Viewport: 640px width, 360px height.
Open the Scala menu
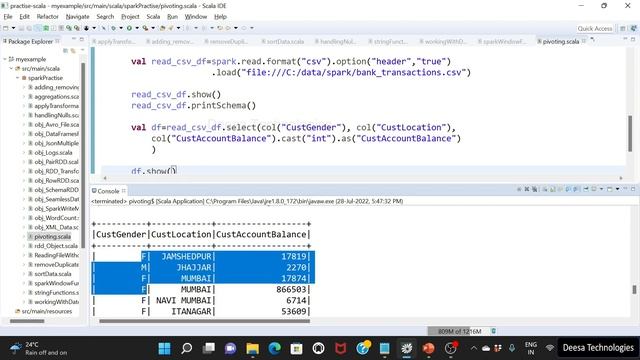pyautogui.click(x=153, y=17)
